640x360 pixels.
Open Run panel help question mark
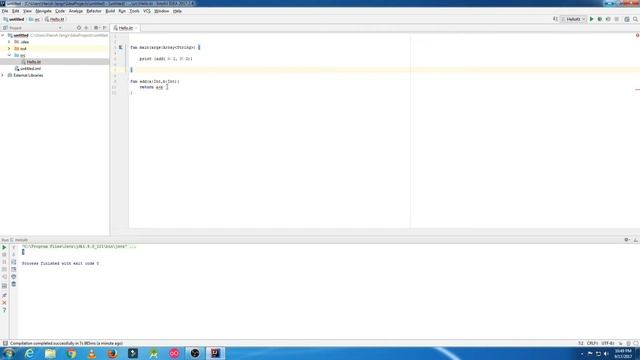(x=4, y=310)
